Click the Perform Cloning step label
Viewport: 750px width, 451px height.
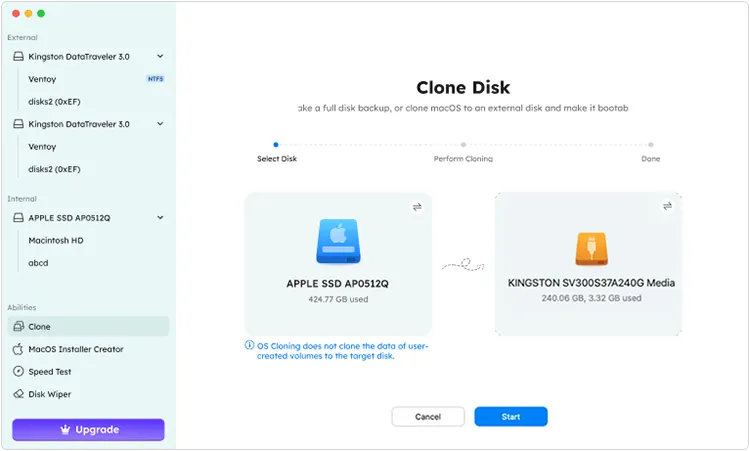(x=463, y=158)
